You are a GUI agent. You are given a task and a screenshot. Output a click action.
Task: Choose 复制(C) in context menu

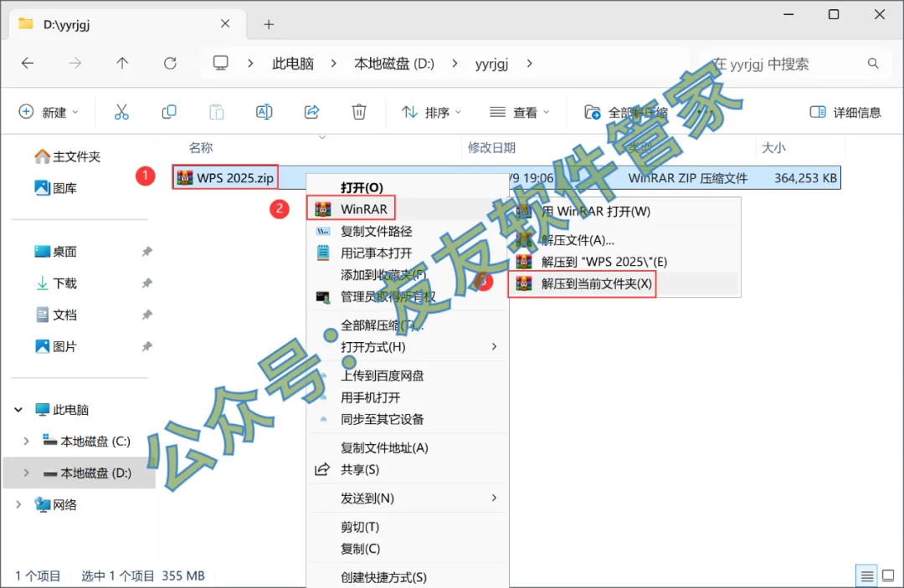[x=360, y=549]
